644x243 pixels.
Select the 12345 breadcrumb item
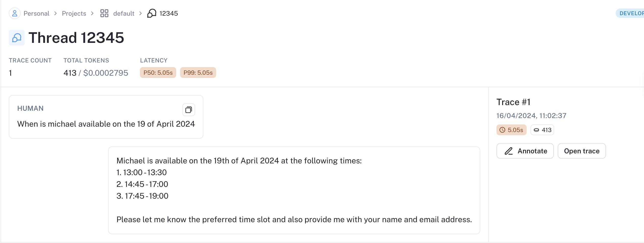[x=169, y=13]
